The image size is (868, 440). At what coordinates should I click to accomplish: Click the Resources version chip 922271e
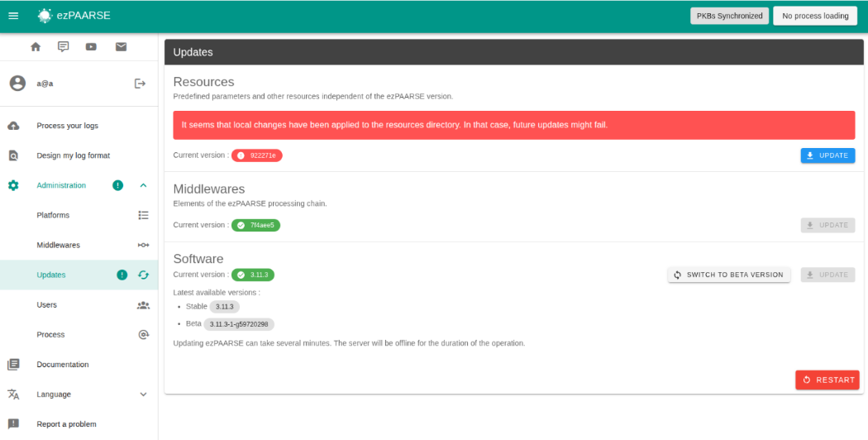point(257,155)
